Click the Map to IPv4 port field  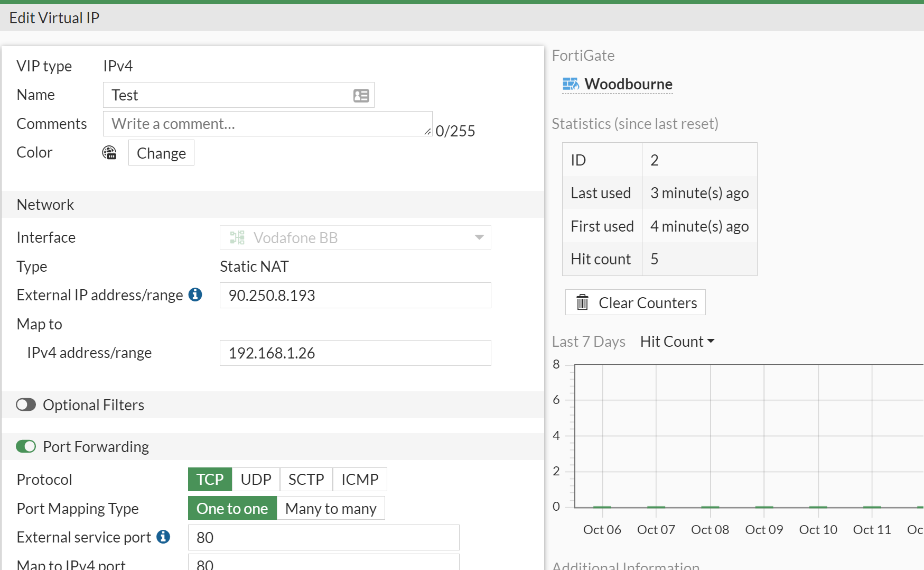pos(324,563)
